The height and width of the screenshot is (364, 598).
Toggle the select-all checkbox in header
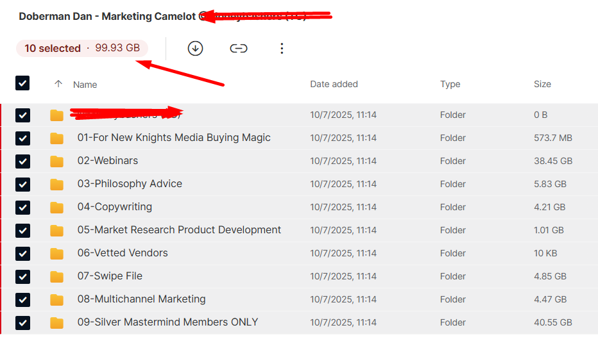click(22, 83)
